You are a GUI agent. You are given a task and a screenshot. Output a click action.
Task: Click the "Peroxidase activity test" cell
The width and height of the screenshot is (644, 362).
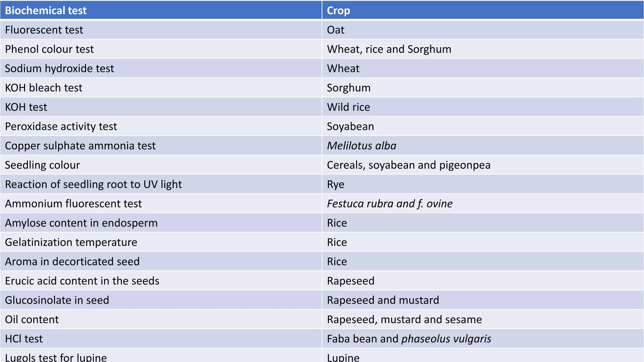coord(61,126)
